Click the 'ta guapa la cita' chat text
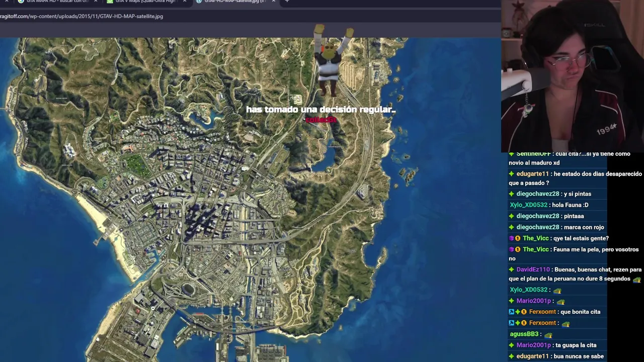The width and height of the screenshot is (644, 362). pos(576,345)
